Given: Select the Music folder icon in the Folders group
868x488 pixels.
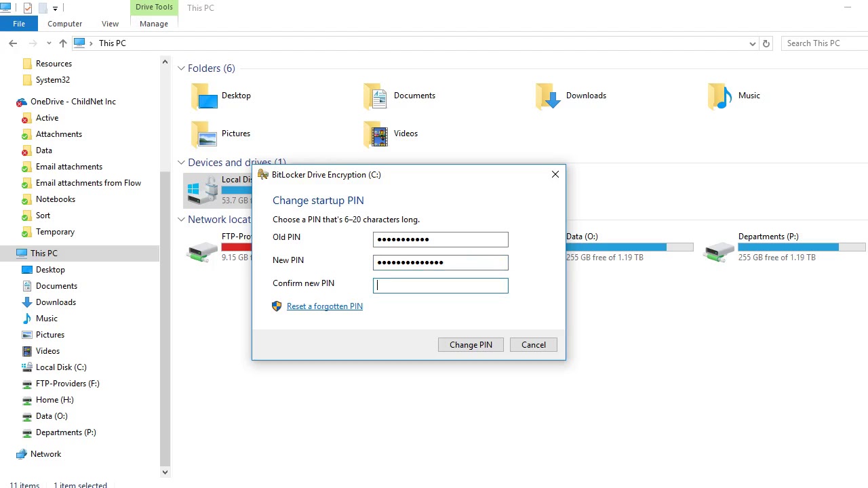Looking at the screenshot, I should (x=720, y=96).
